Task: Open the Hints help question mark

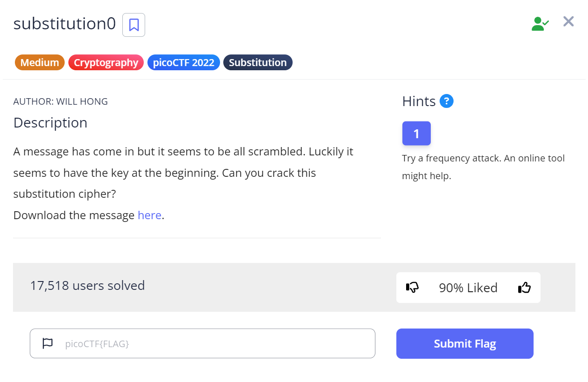Action: [x=447, y=101]
